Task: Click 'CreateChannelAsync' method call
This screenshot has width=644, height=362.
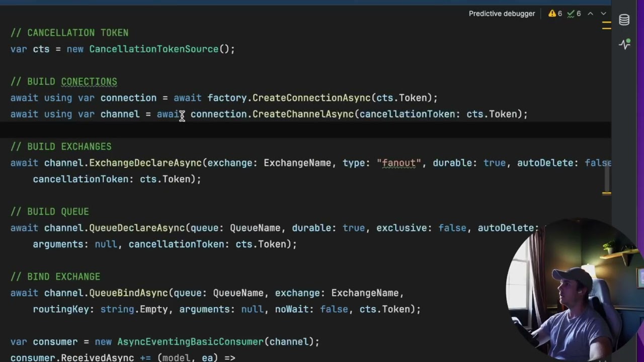Action: click(x=303, y=114)
